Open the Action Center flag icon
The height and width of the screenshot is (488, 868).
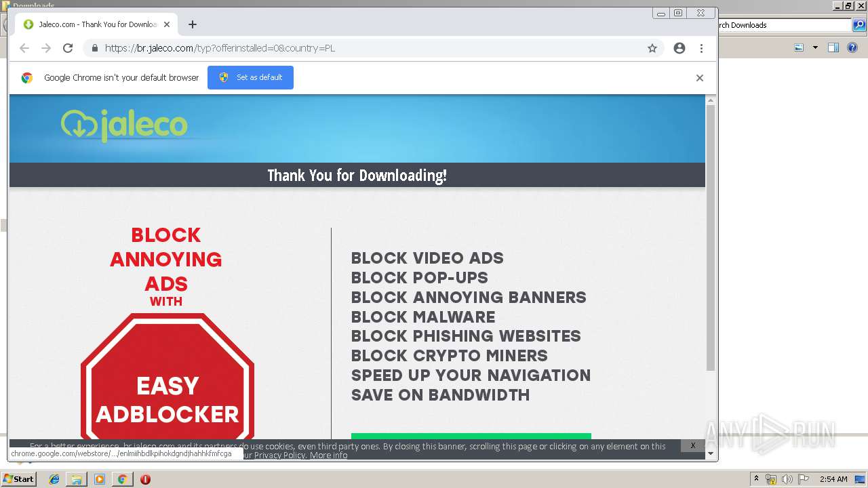[804, 479]
